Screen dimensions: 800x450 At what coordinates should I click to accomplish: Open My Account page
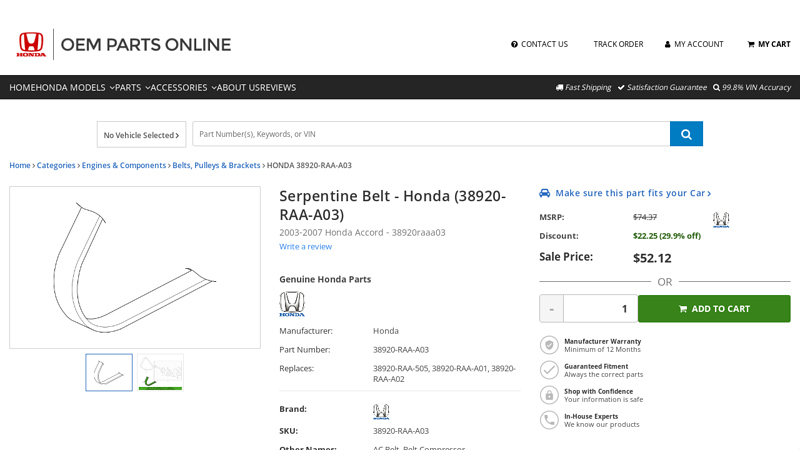pyautogui.click(x=694, y=44)
